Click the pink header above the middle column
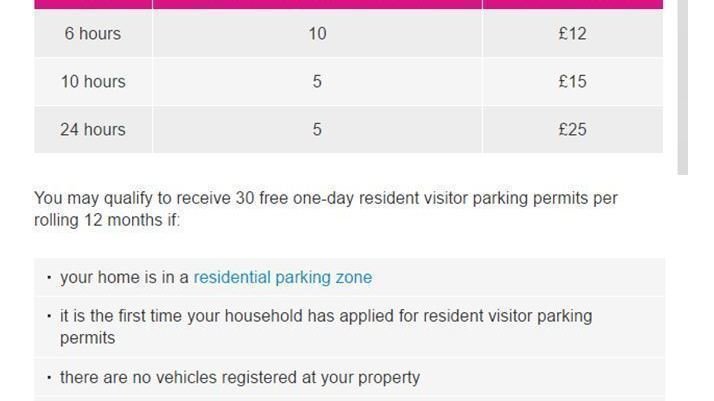The height and width of the screenshot is (401, 714). [317, 4]
